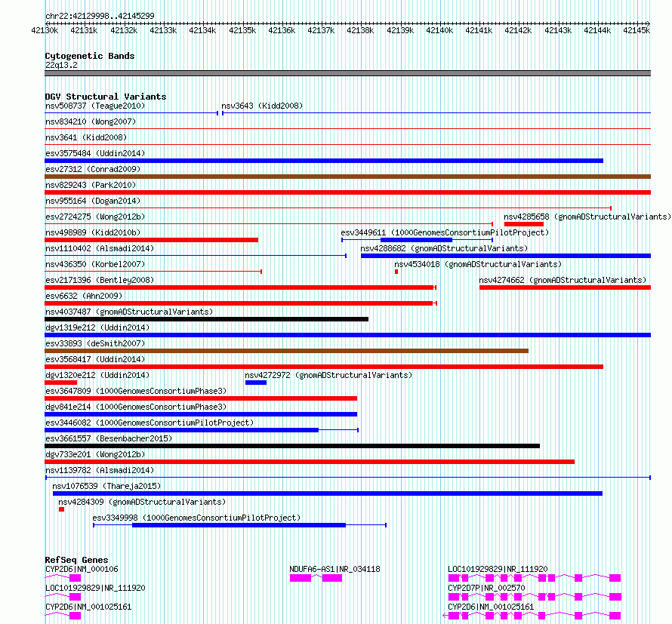Click the nsv508737 (Teague2010) variant label
Image resolution: width=672 pixels, height=624 pixels.
pos(95,106)
